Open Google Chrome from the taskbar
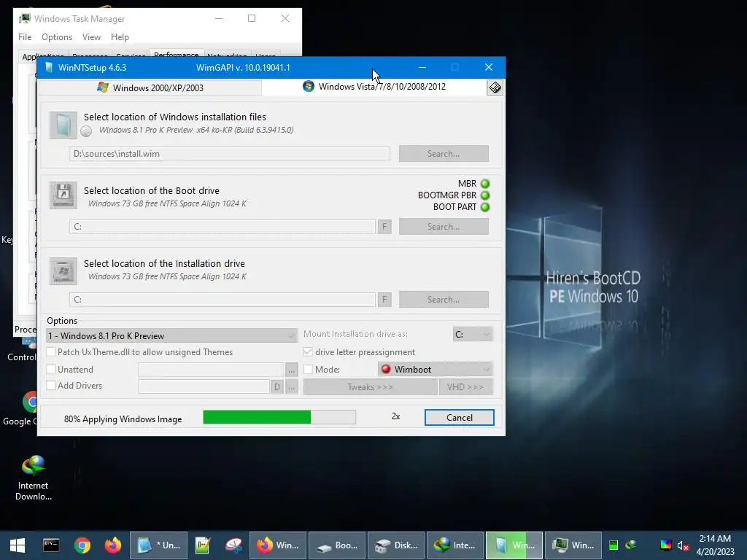This screenshot has width=747, height=560. (x=82, y=545)
